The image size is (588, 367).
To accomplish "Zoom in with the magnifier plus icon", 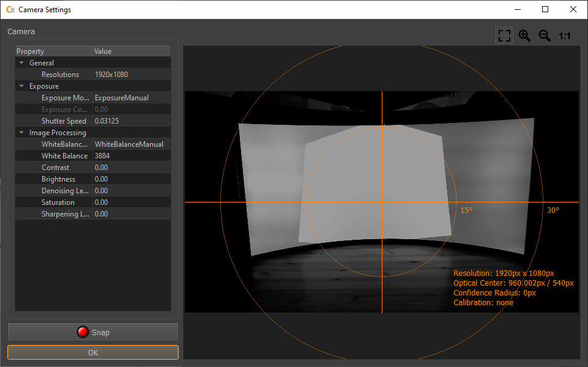I will tap(524, 35).
